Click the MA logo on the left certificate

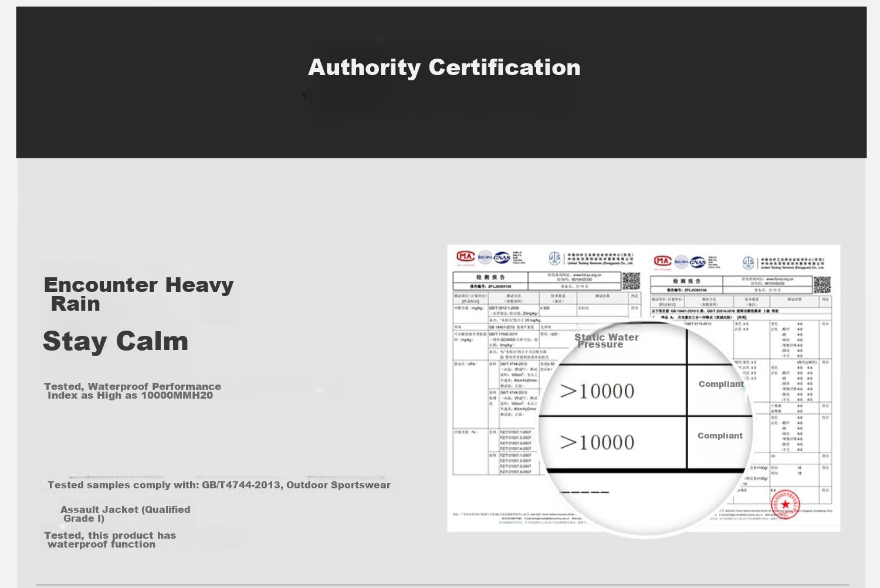(465, 256)
